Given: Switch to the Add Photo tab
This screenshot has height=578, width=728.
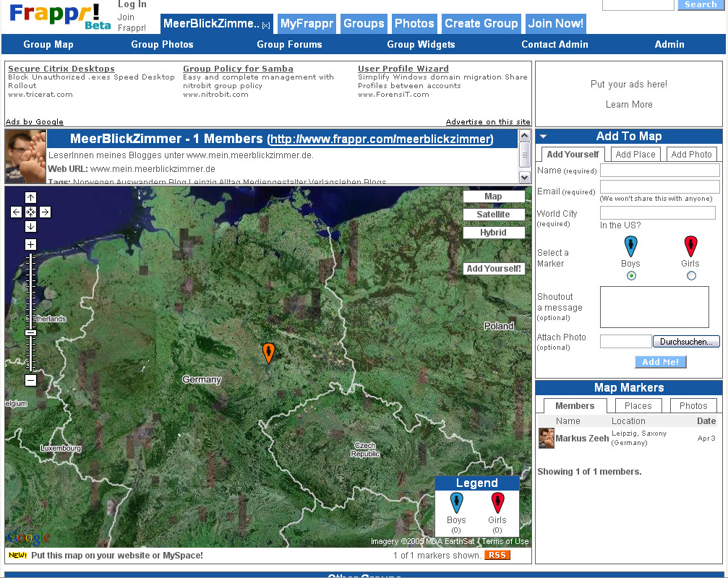Looking at the screenshot, I should pos(691,155).
